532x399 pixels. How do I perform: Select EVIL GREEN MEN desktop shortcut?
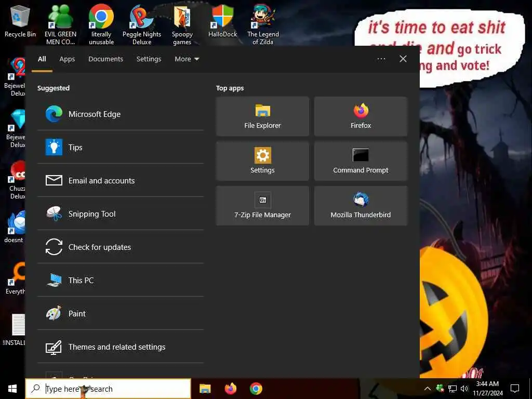(x=60, y=24)
